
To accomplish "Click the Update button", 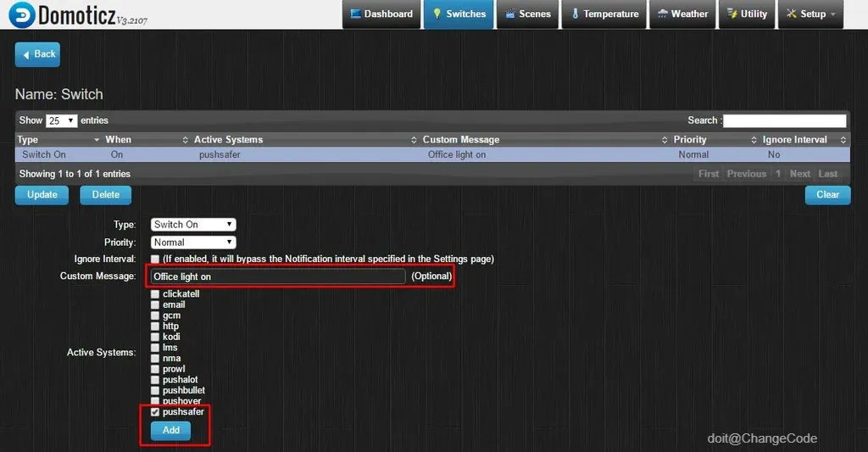I will click(42, 195).
